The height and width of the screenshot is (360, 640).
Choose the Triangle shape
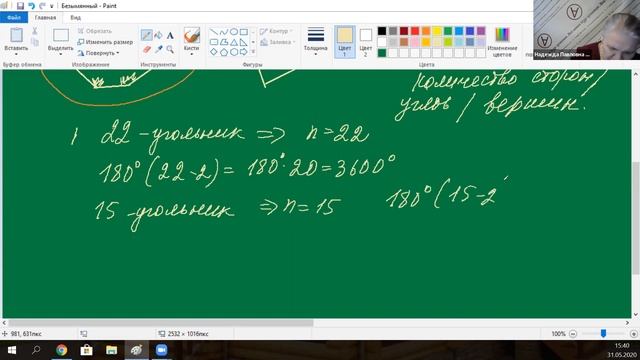234,42
